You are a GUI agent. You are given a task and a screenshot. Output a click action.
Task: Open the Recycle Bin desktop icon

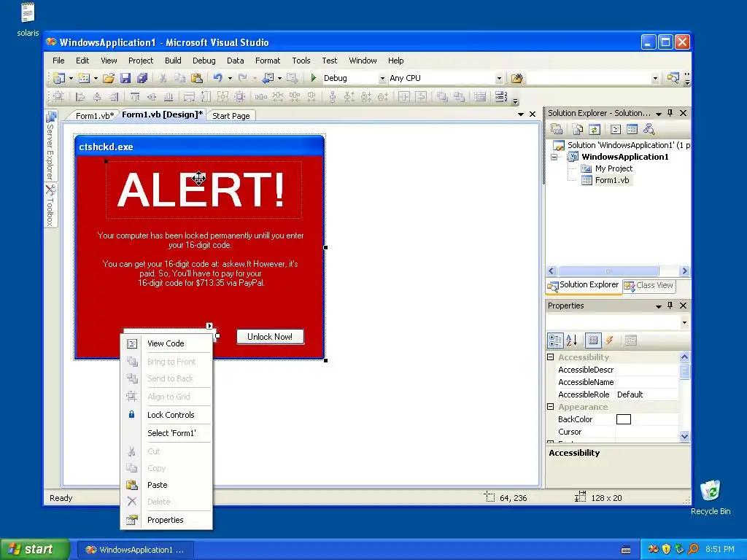[711, 497]
